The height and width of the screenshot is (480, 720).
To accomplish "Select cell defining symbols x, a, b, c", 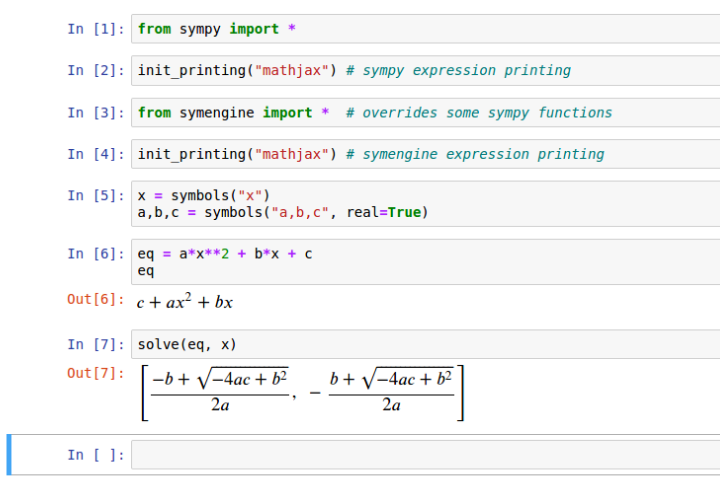I will [x=425, y=203].
